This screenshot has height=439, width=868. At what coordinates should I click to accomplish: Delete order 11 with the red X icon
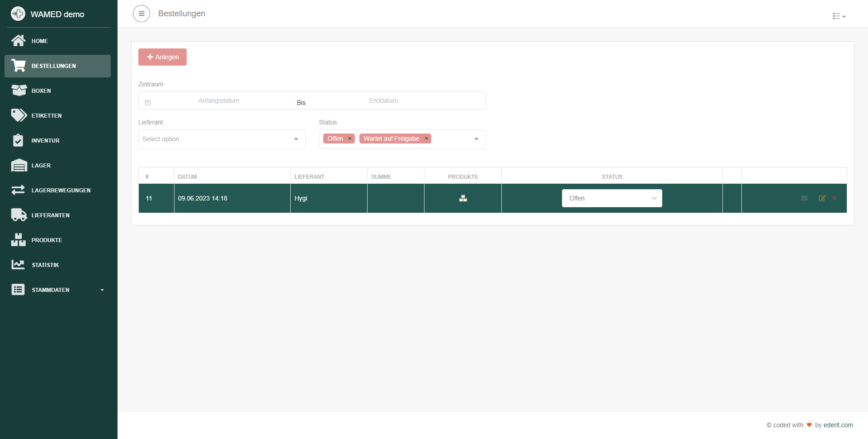(834, 198)
